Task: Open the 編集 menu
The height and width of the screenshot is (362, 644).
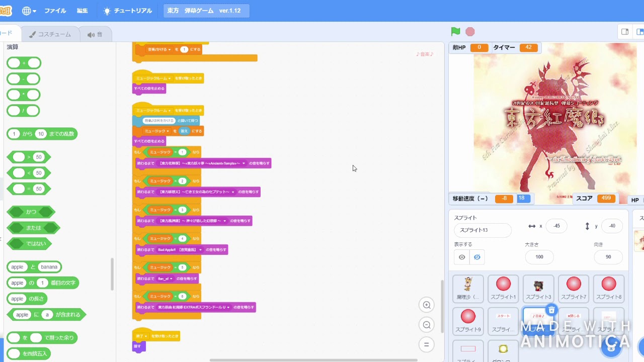Action: coord(83,11)
